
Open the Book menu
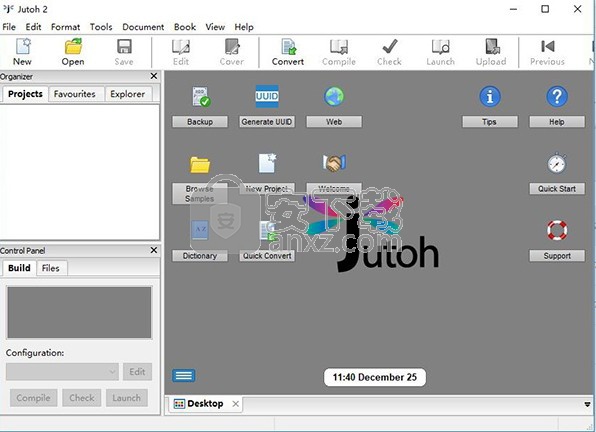(185, 27)
